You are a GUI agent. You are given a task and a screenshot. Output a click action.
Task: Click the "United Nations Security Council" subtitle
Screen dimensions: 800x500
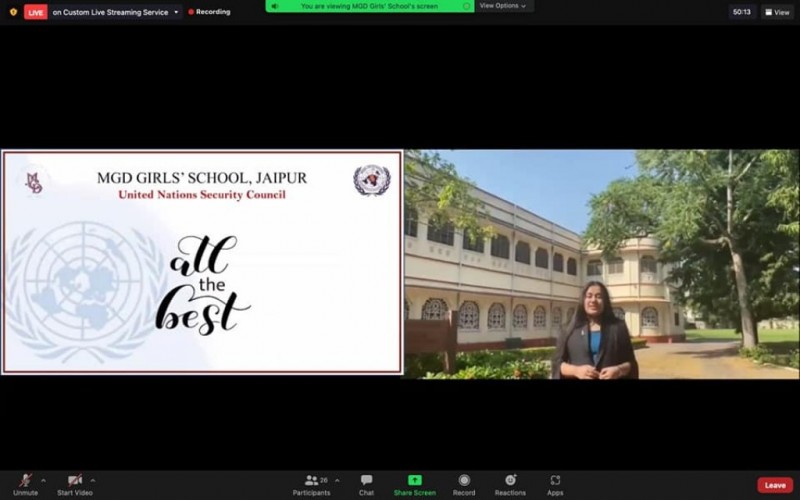click(202, 194)
